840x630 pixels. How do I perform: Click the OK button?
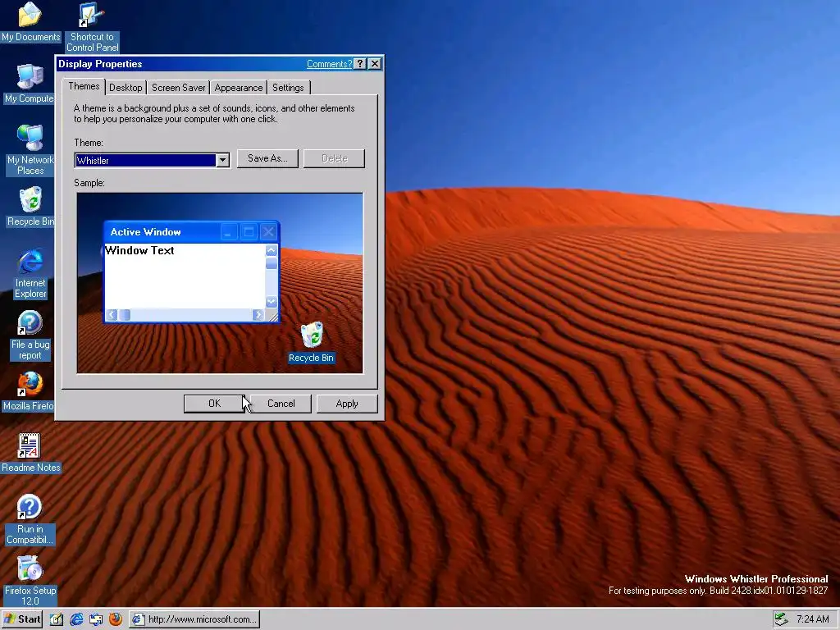click(x=214, y=404)
